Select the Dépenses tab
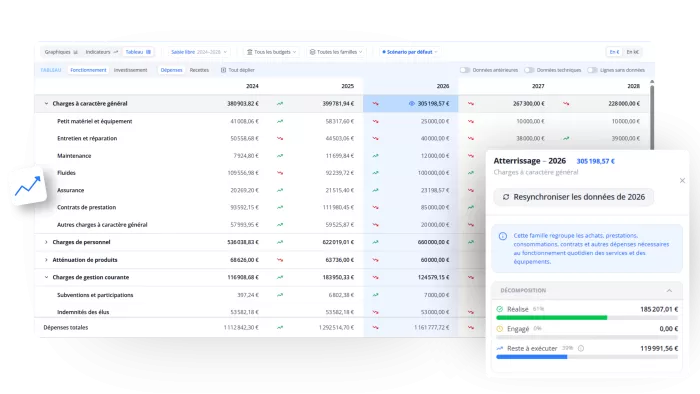Screen dimensions: 700x394 [x=171, y=70]
